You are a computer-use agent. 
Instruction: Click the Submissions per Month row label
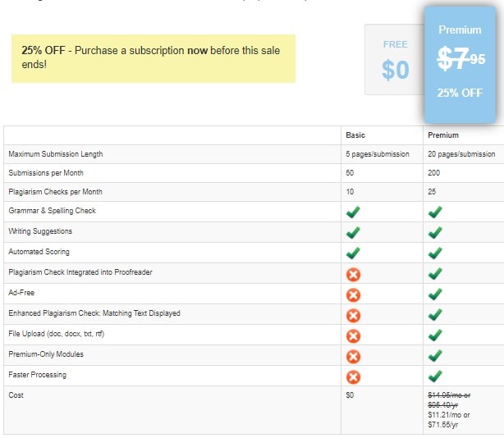tap(46, 173)
